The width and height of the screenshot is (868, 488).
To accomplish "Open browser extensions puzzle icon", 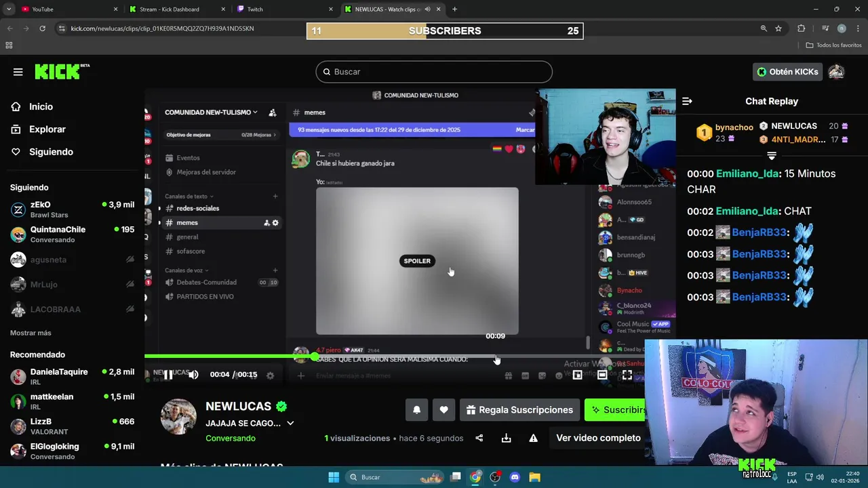I will coord(802,28).
